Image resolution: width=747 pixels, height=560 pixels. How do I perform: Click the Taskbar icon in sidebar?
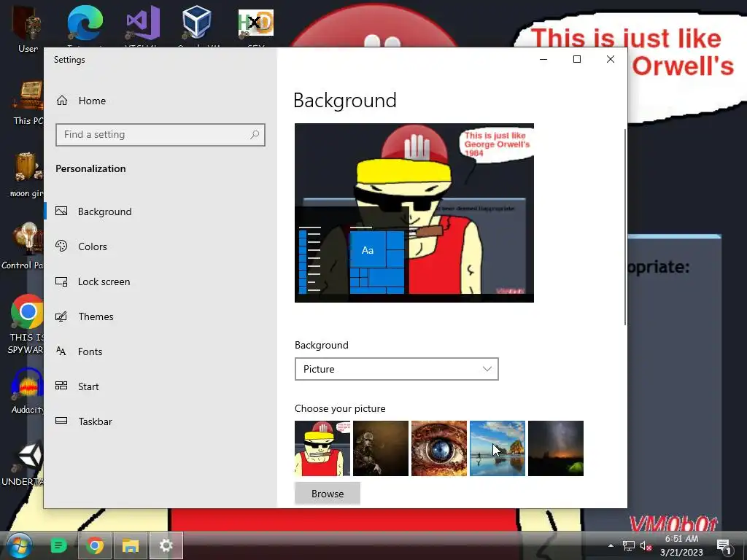click(61, 421)
